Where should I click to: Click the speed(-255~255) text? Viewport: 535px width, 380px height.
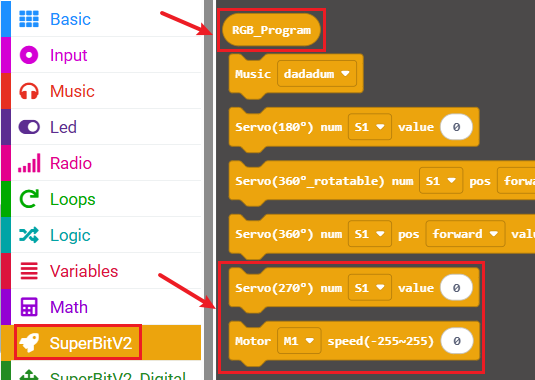[x=381, y=341]
